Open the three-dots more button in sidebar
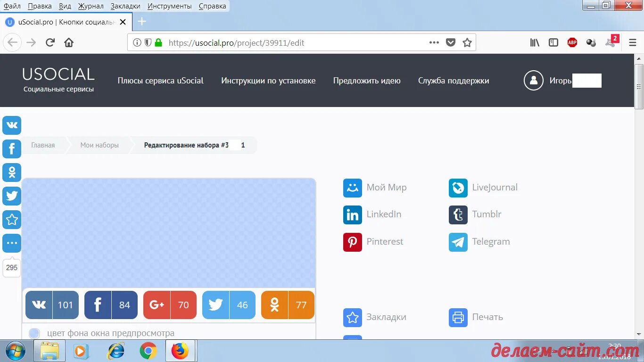 (x=12, y=243)
